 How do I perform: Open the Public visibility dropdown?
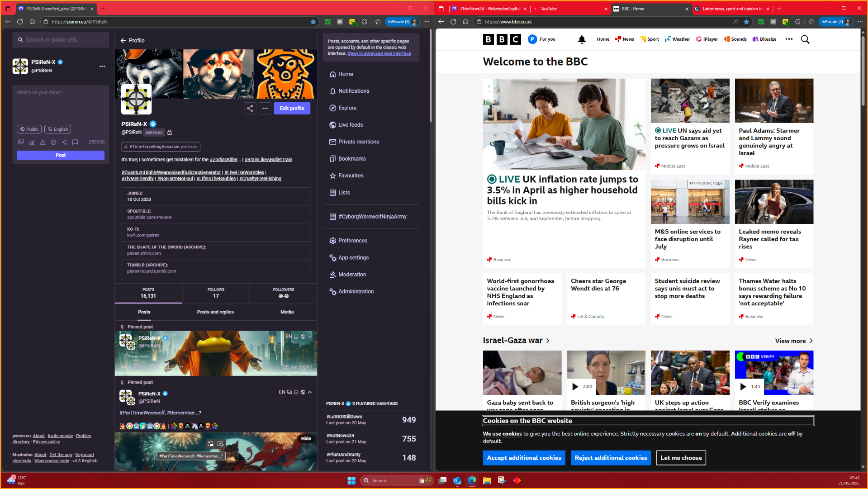coord(29,129)
